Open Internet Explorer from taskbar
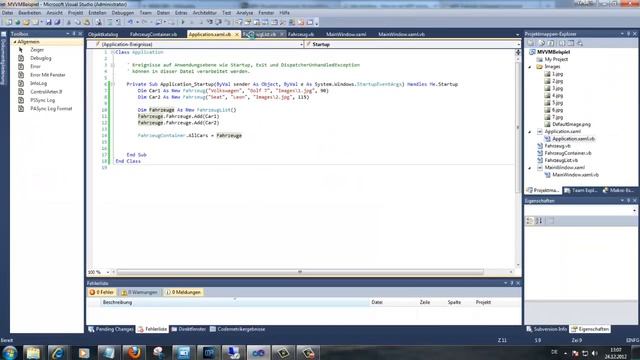The image size is (640, 360). pos(58,353)
